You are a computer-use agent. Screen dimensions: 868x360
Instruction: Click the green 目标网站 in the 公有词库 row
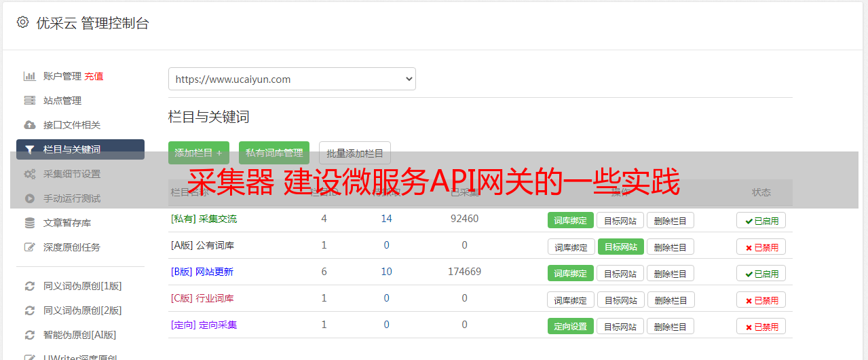(x=620, y=247)
